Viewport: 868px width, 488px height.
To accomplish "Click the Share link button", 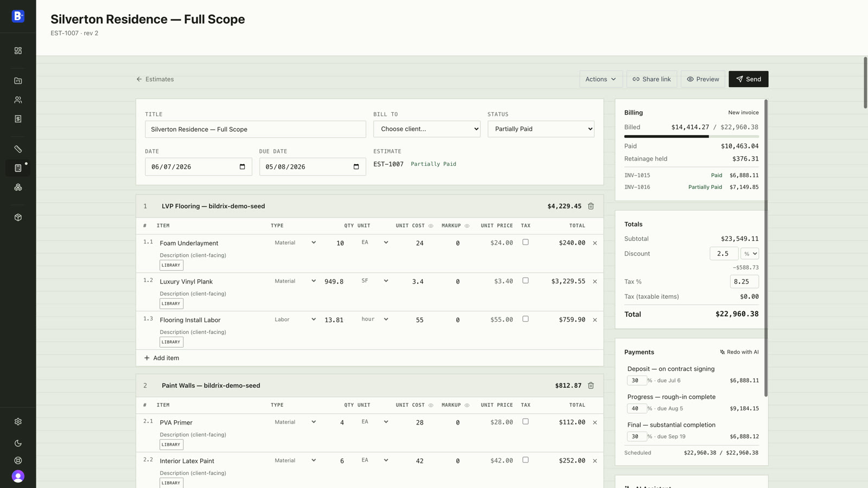I will coord(652,79).
